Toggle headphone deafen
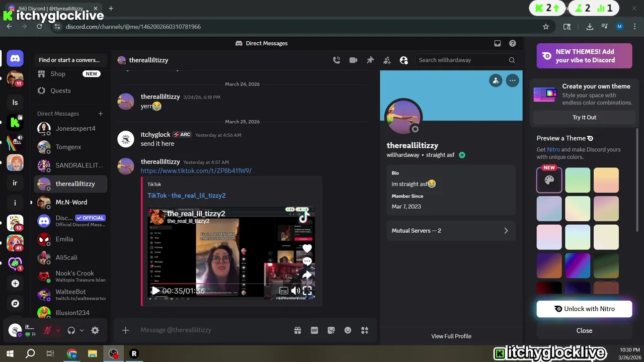The image size is (644, 362). tap(71, 330)
